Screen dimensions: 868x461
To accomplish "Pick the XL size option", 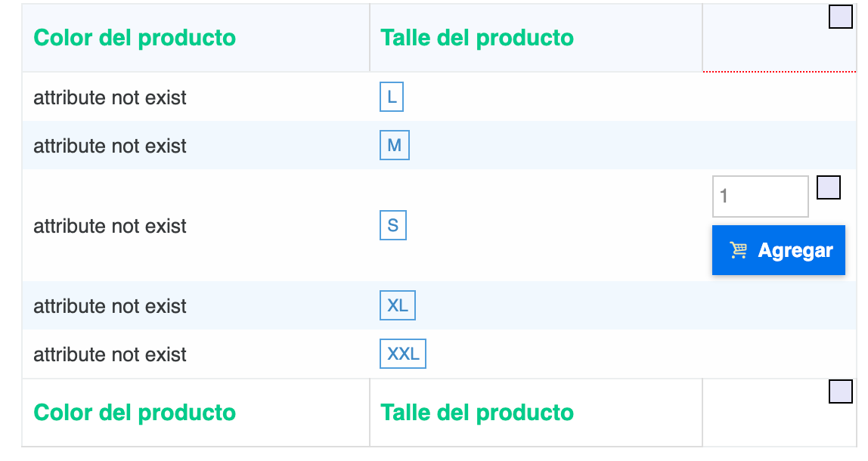I will pyautogui.click(x=397, y=306).
